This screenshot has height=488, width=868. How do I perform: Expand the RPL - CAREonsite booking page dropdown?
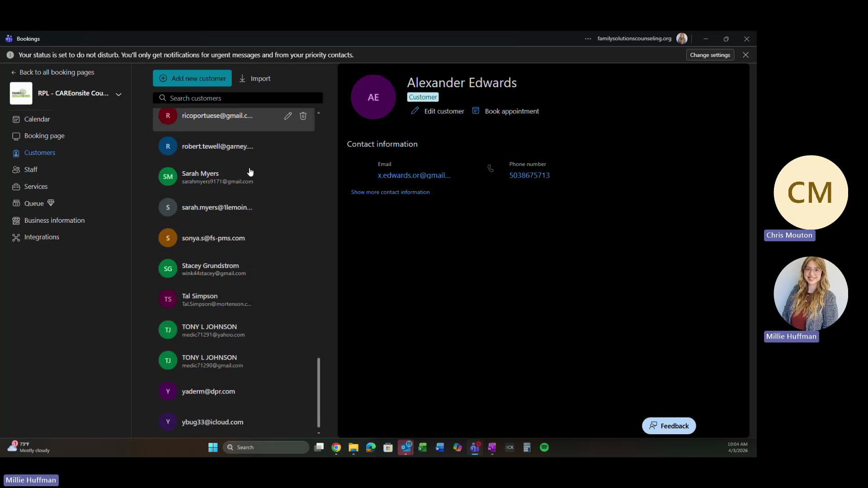[118, 94]
